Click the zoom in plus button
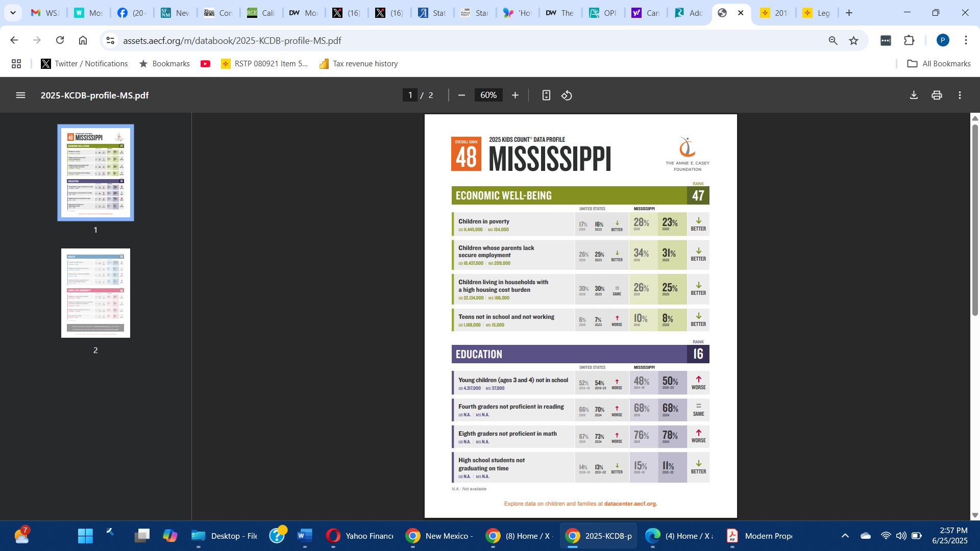The height and width of the screenshot is (551, 980). tap(515, 95)
